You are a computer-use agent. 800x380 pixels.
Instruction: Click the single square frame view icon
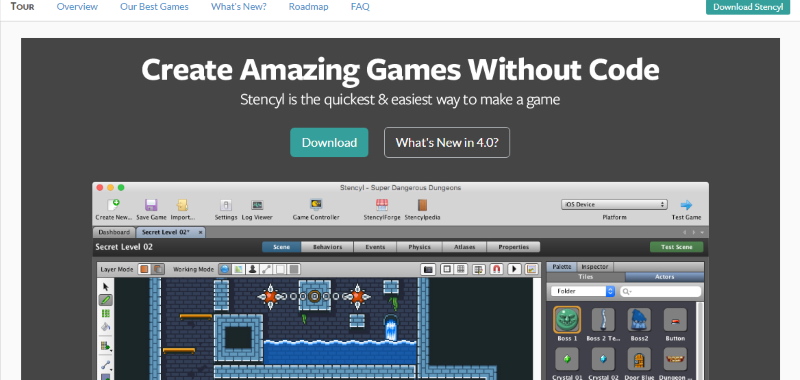(447, 269)
